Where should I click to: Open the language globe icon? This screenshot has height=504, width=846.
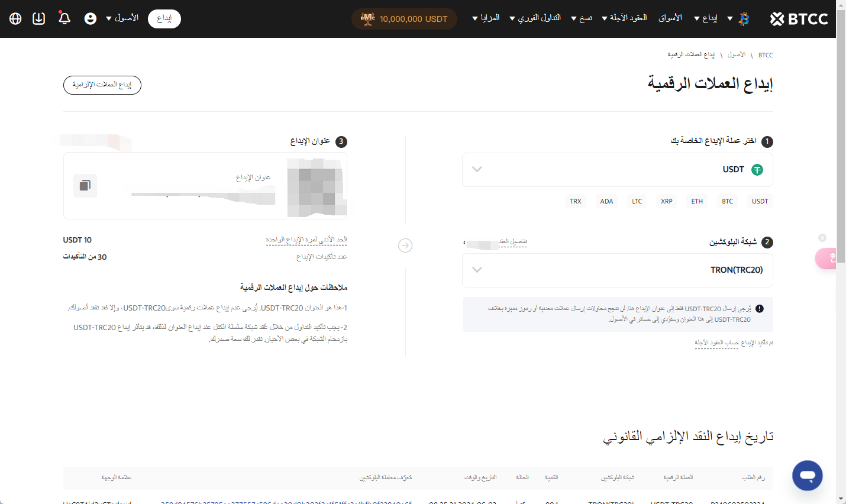(16, 19)
